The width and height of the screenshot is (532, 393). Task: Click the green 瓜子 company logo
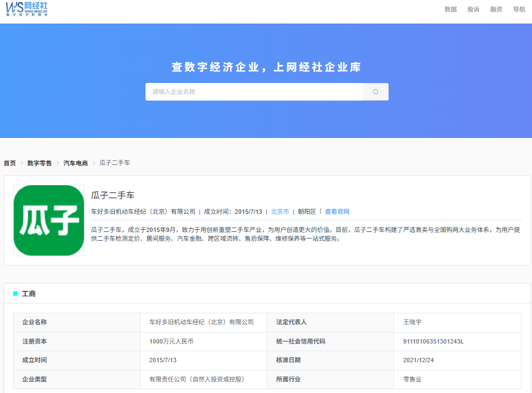(49, 220)
